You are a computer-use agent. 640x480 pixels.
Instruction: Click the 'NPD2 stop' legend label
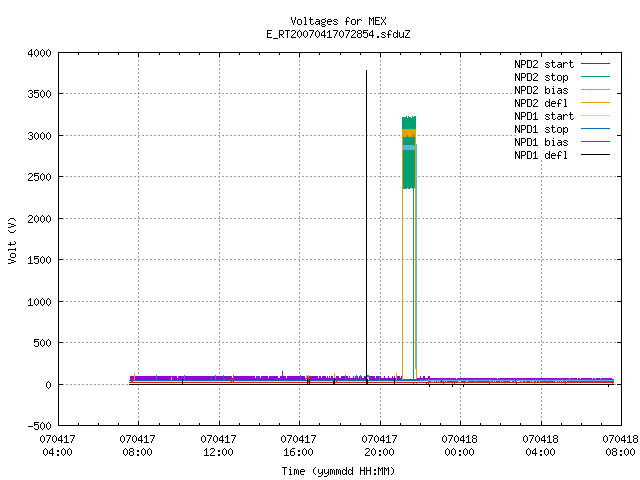pyautogui.click(x=541, y=77)
